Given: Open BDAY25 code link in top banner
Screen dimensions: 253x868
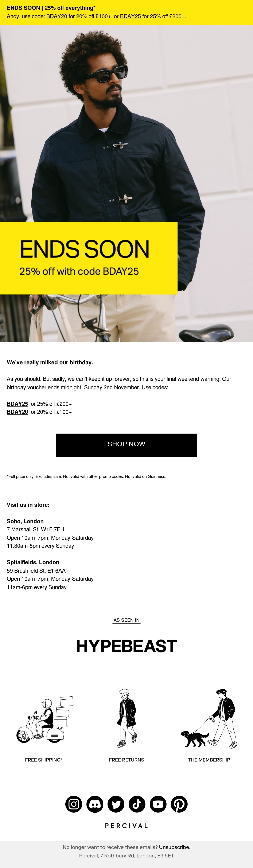Looking at the screenshot, I should pyautogui.click(x=130, y=16).
